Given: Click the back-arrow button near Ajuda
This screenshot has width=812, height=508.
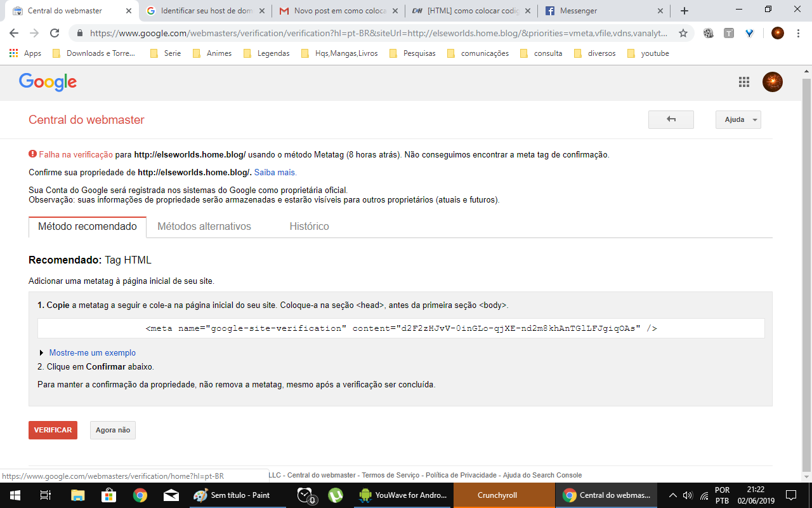Looking at the screenshot, I should tap(671, 119).
